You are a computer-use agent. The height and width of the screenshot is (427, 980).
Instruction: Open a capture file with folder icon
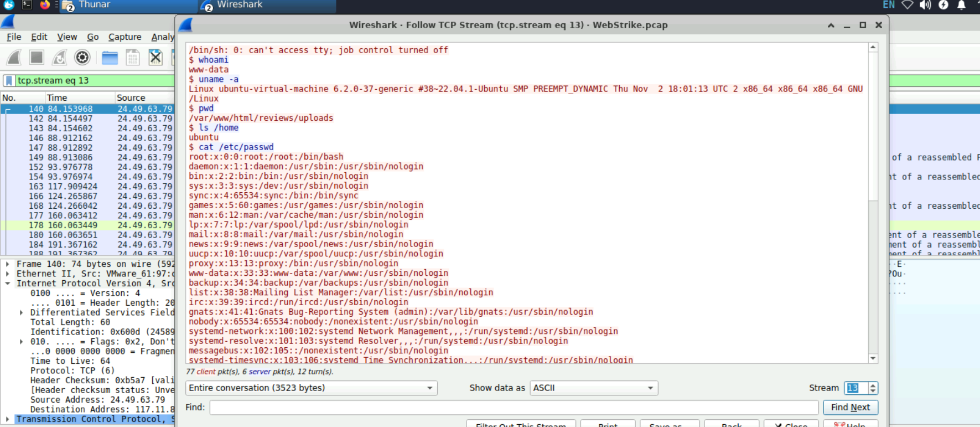coord(110,58)
